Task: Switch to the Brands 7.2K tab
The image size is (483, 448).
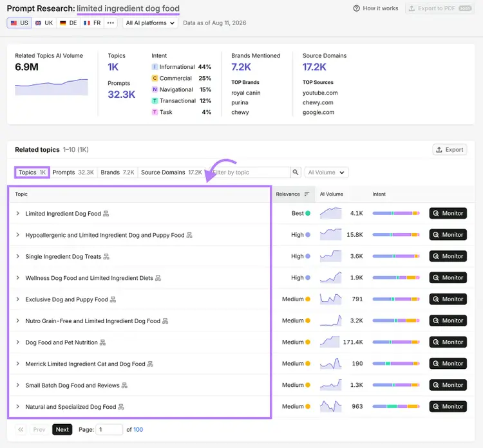Action: click(117, 173)
